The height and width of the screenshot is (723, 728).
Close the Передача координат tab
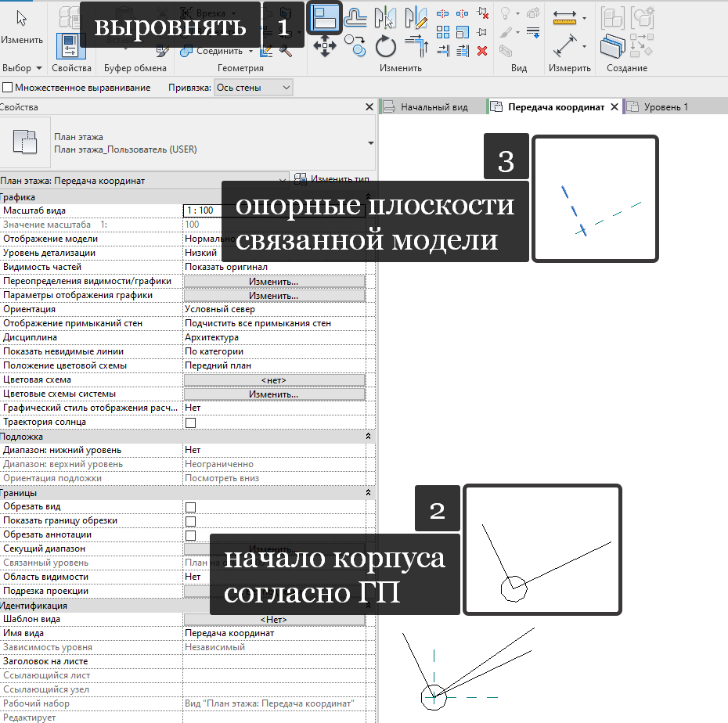coord(614,106)
